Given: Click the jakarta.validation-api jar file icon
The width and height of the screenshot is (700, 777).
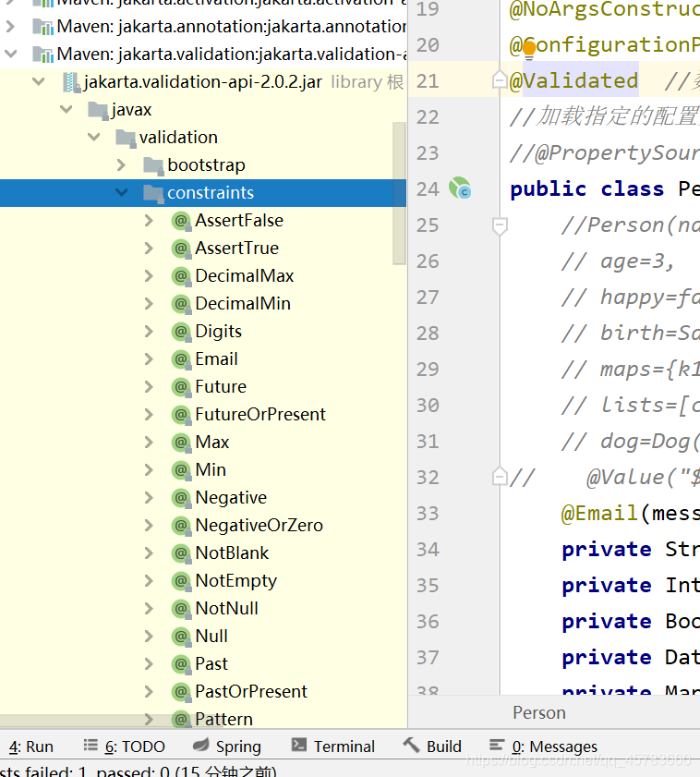Looking at the screenshot, I should pos(71,82).
